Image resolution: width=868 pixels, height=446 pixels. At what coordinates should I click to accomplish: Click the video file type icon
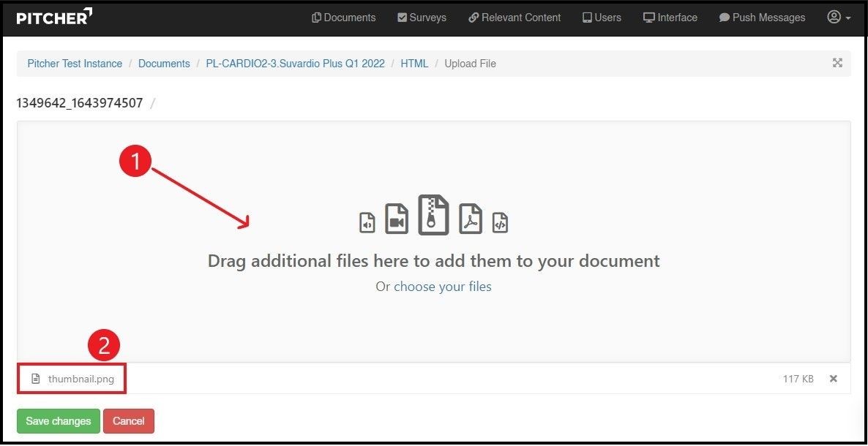pos(397,219)
